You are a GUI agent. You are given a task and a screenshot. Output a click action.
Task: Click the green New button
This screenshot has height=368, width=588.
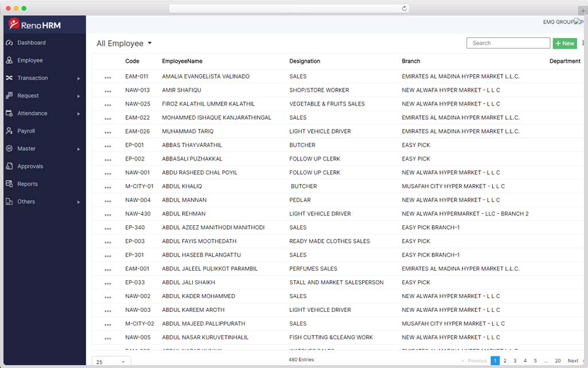click(x=564, y=44)
